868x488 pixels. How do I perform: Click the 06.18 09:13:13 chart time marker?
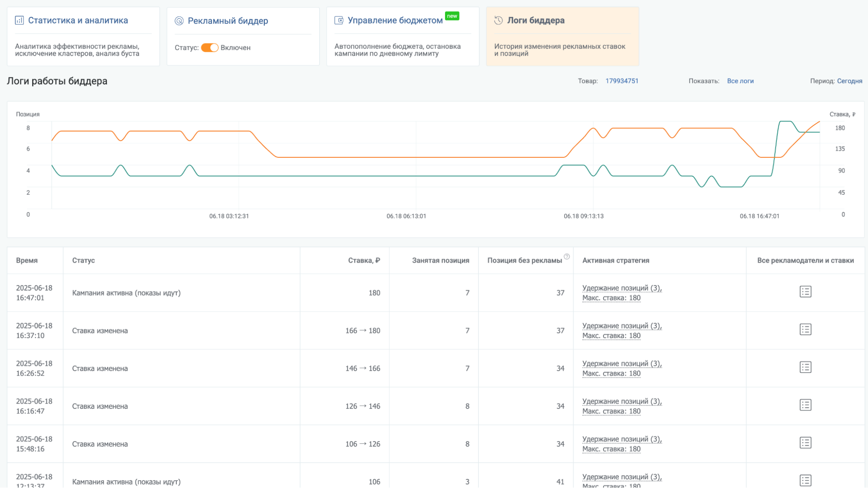584,216
